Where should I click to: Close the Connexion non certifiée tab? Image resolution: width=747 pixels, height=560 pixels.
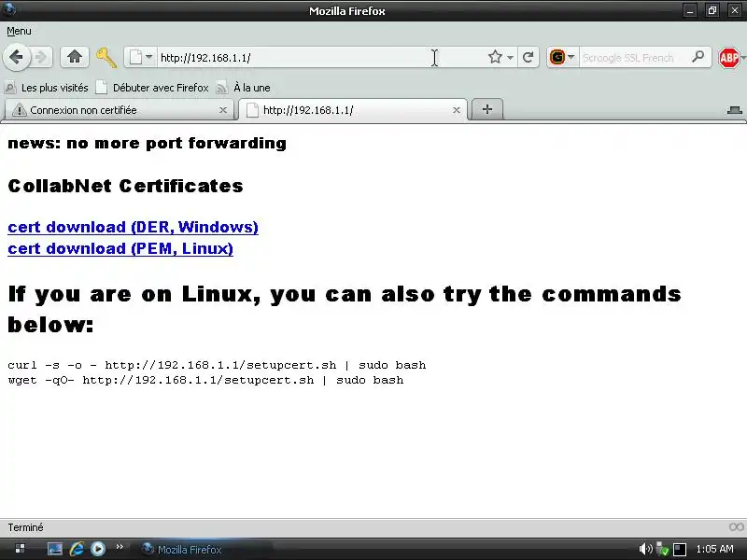(222, 110)
